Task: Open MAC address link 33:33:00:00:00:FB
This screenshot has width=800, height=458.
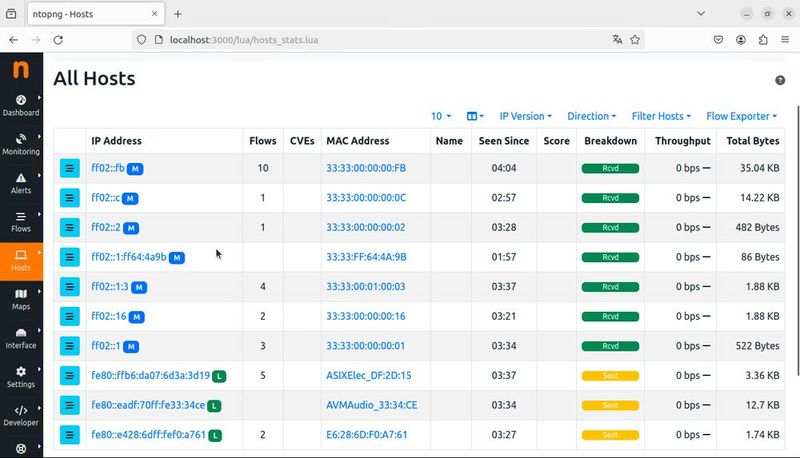Action: pyautogui.click(x=366, y=168)
